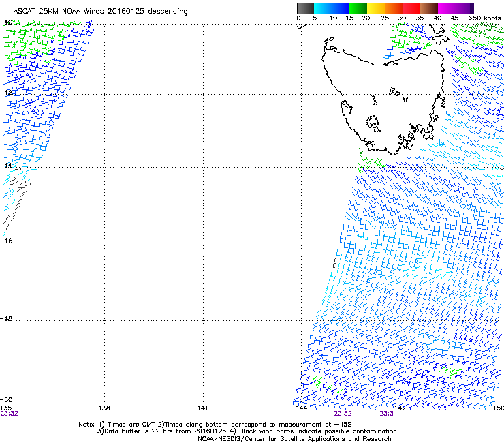Pick the yellow 20-25 knots color bar segment
The width and height of the screenshot is (504, 443).
click(x=376, y=8)
